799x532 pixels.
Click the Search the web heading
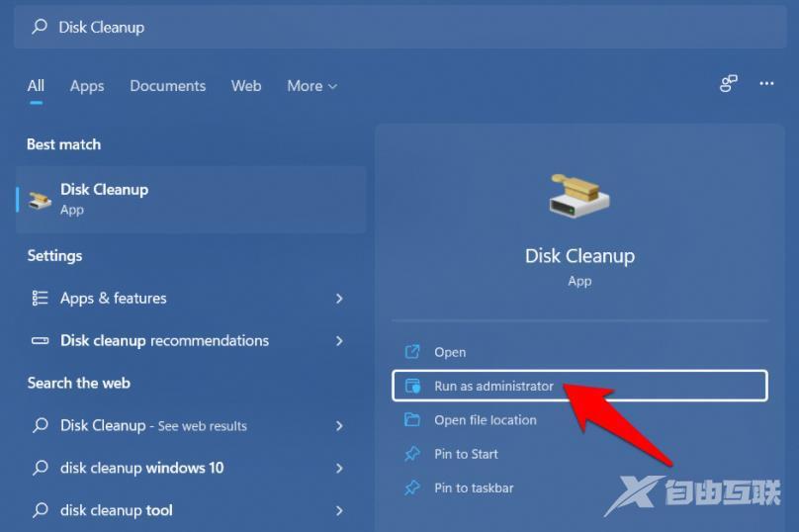click(x=78, y=384)
